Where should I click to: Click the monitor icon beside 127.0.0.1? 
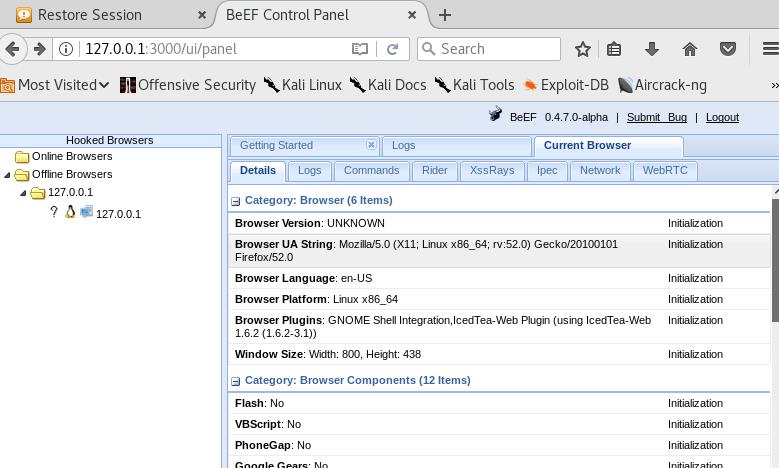coord(86,212)
